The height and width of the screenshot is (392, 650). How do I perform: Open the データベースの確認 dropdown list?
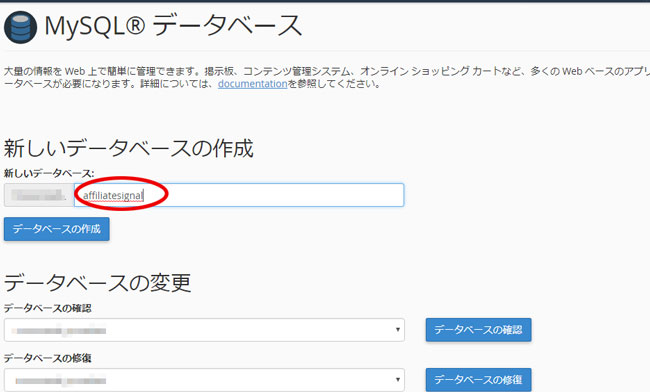click(204, 330)
